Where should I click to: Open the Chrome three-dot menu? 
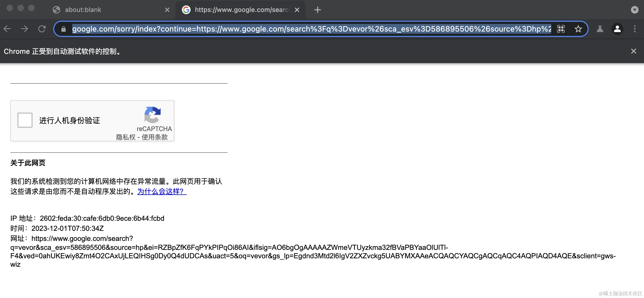pyautogui.click(x=635, y=29)
